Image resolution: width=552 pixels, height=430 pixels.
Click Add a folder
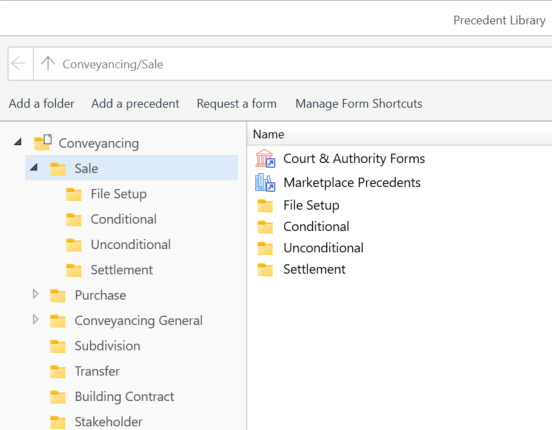click(x=42, y=104)
